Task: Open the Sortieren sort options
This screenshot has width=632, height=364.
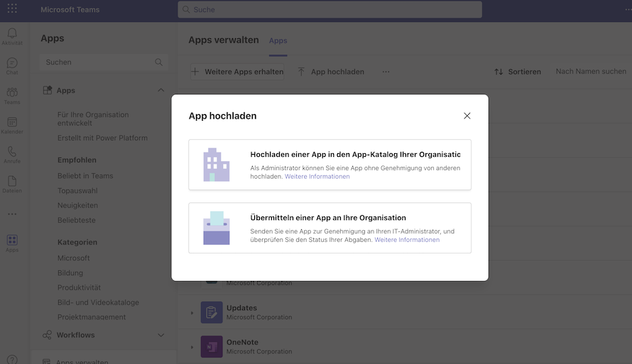Action: [518, 72]
